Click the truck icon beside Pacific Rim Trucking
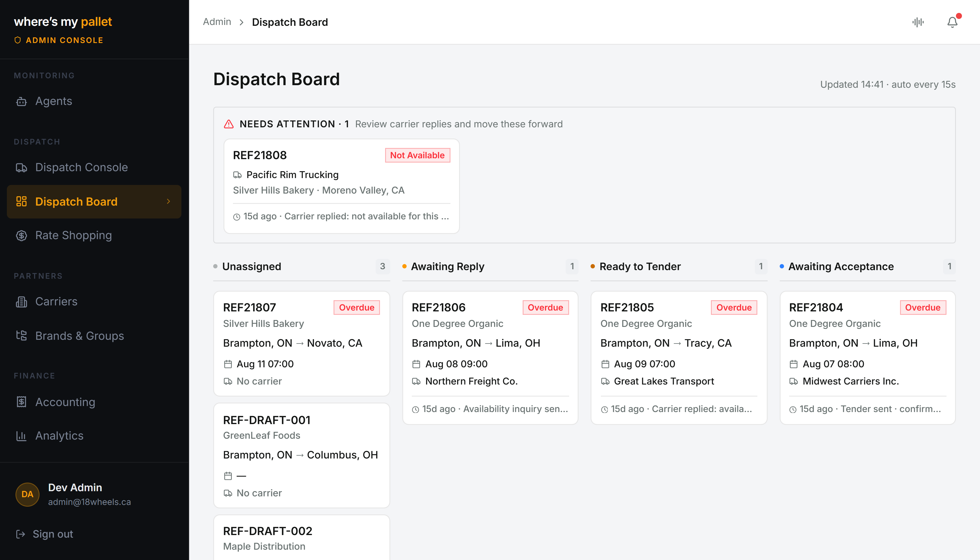980x560 pixels. 238,175
